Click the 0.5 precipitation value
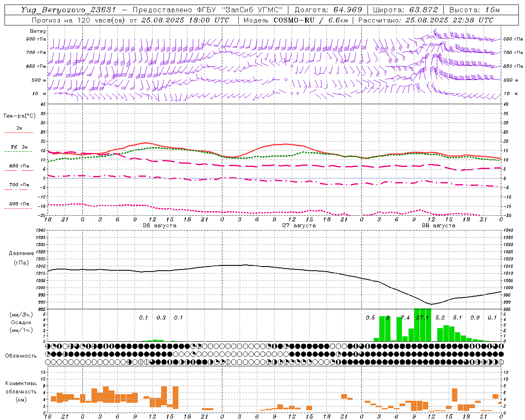Image resolution: width=525 pixels, height=420 pixels. [370, 318]
